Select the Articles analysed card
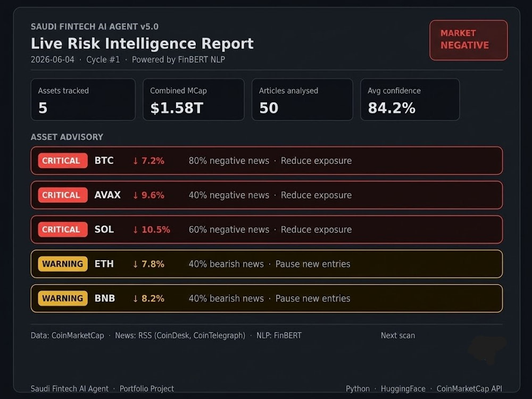Screen dimensions: 532x399 click(x=302, y=99)
